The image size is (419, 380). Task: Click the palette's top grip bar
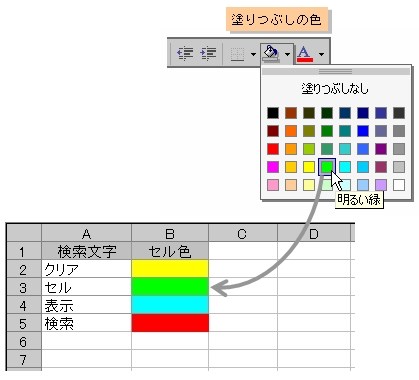(335, 71)
